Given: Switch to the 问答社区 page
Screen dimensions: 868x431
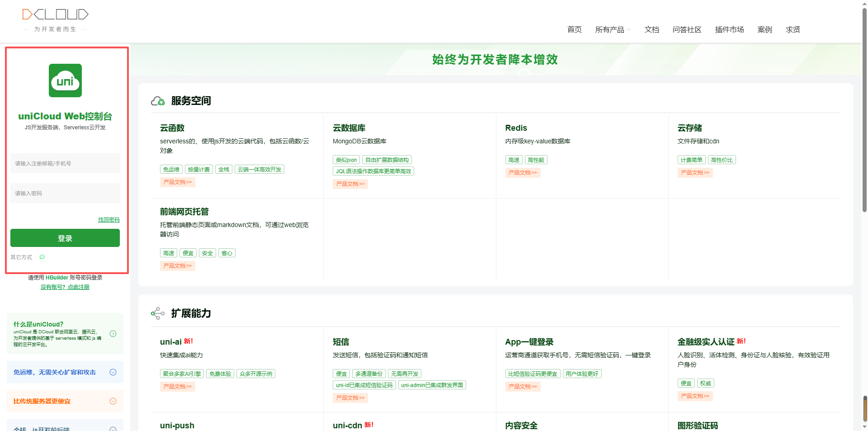Looking at the screenshot, I should click(686, 29).
